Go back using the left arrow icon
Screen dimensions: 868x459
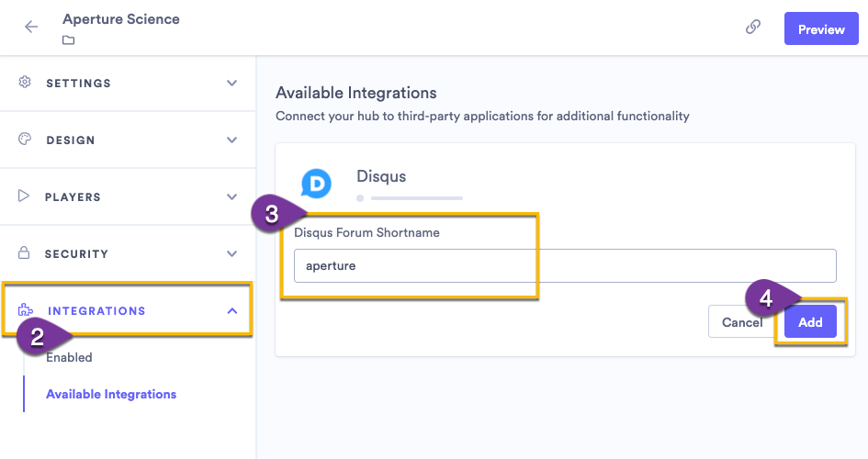pos(31,27)
